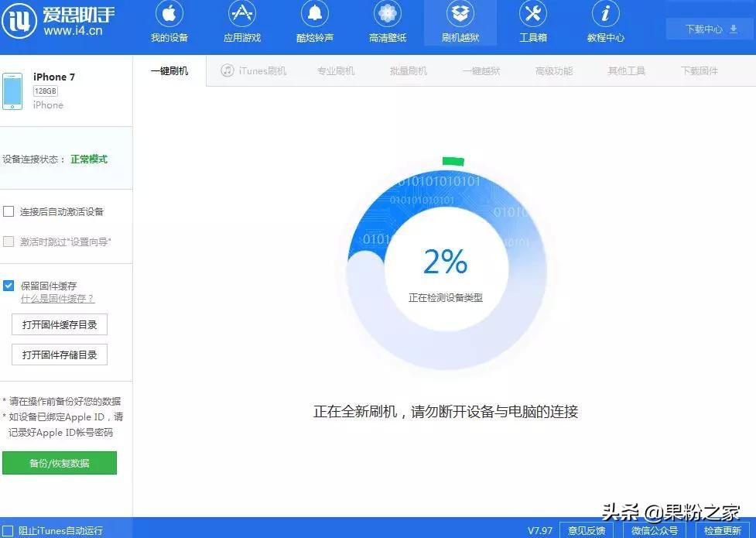
Task: Select the 刷机越狱 flashing/jailbreak icon
Action: [x=460, y=23]
